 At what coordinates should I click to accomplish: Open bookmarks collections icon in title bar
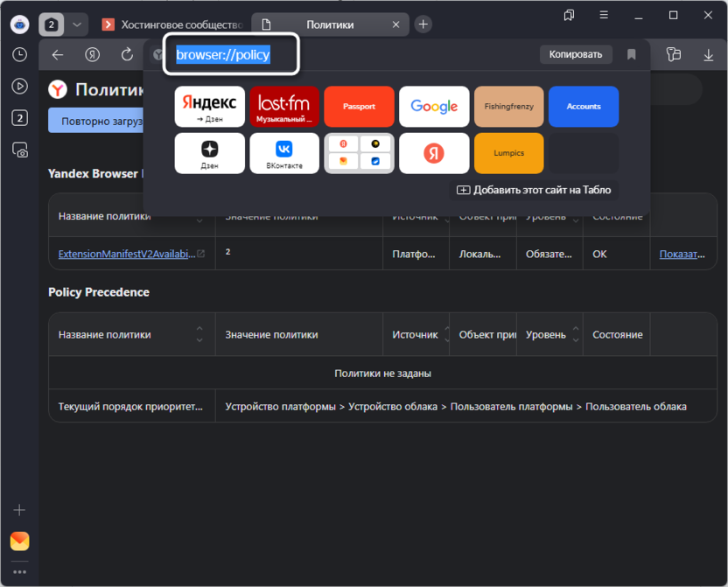click(x=569, y=16)
